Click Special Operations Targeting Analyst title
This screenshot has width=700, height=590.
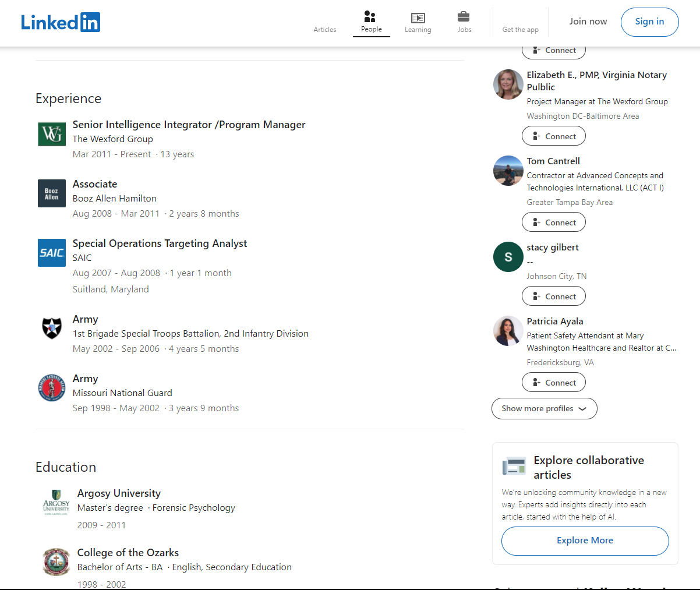tap(160, 243)
